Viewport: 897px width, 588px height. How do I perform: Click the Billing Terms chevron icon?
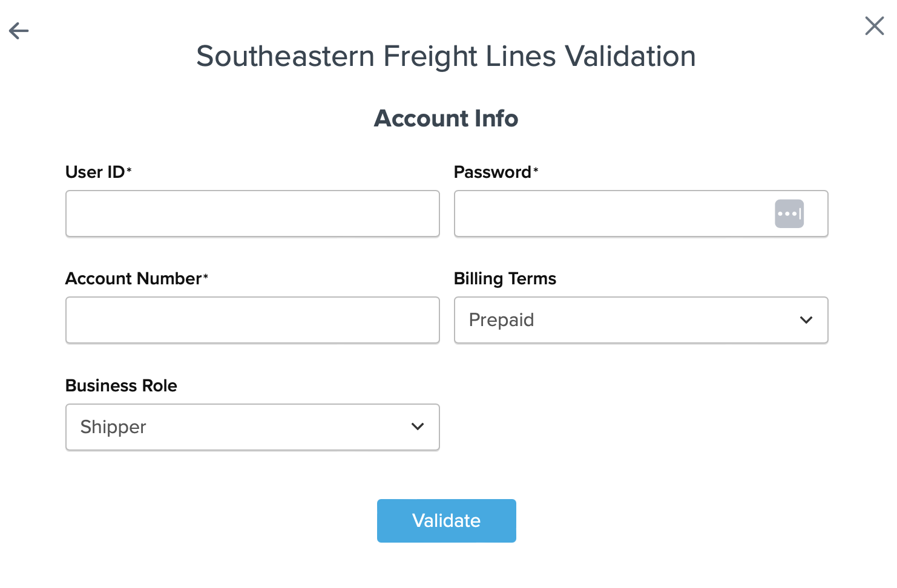[806, 320]
